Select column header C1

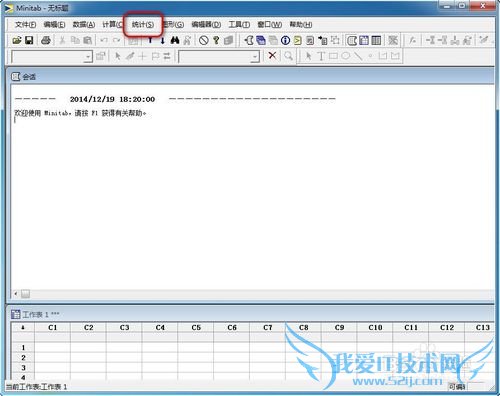tap(53, 328)
